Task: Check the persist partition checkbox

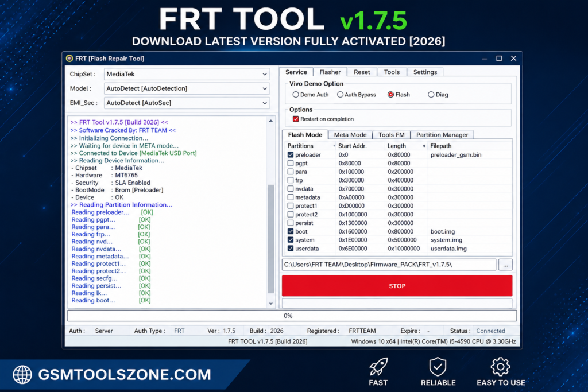Action: [x=291, y=223]
